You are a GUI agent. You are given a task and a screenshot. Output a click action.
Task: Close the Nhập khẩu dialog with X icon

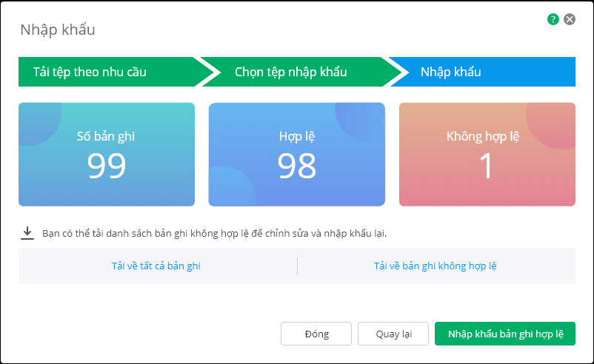click(570, 20)
